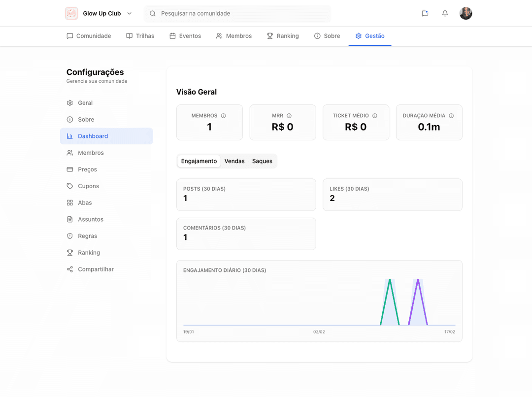Open notifications via the bell icon

click(x=445, y=13)
